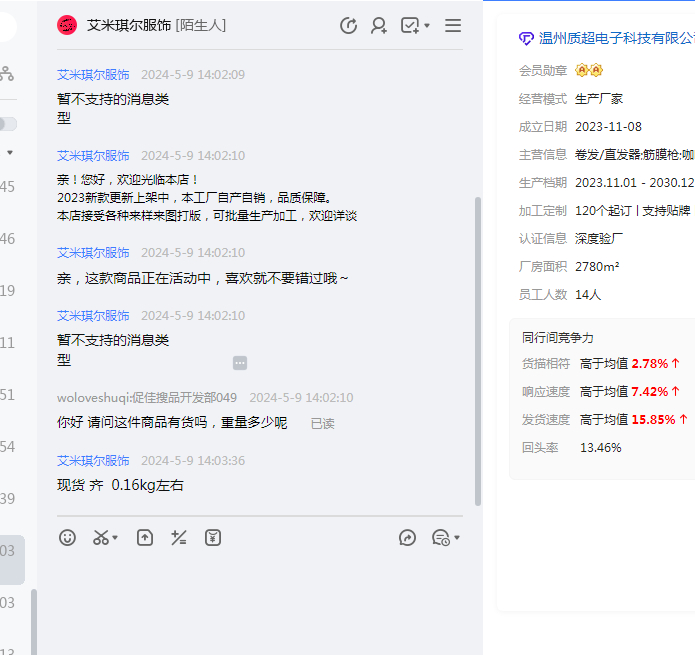Screen dimensions: 695x655
Task: Click the yuan payment order icon
Action: pyautogui.click(x=213, y=538)
